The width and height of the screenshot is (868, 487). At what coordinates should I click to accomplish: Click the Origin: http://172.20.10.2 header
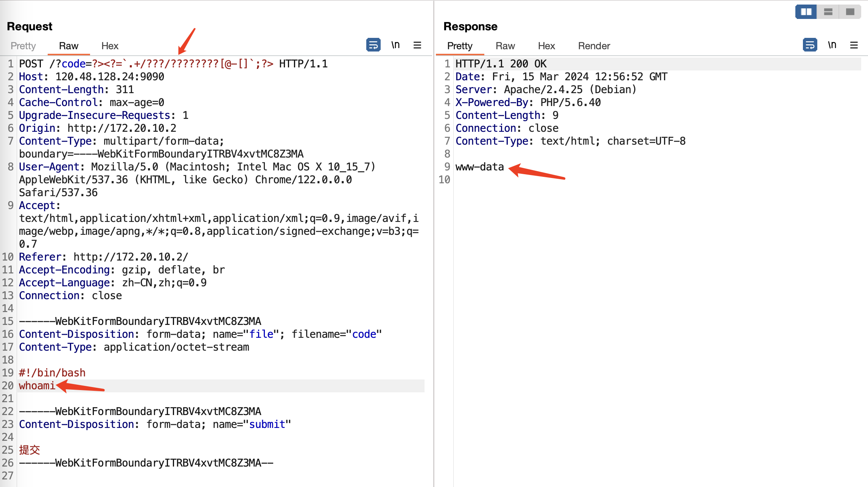[x=98, y=128]
